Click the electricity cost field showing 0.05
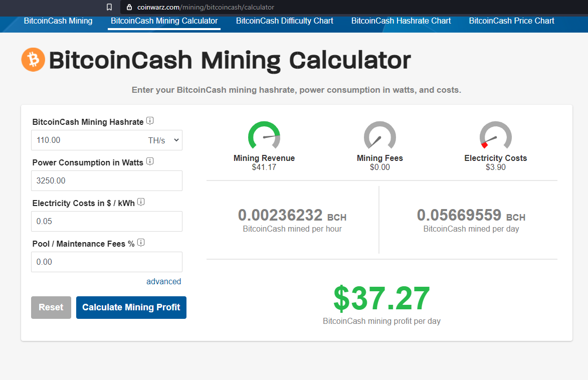The width and height of the screenshot is (588, 380). pyautogui.click(x=107, y=221)
